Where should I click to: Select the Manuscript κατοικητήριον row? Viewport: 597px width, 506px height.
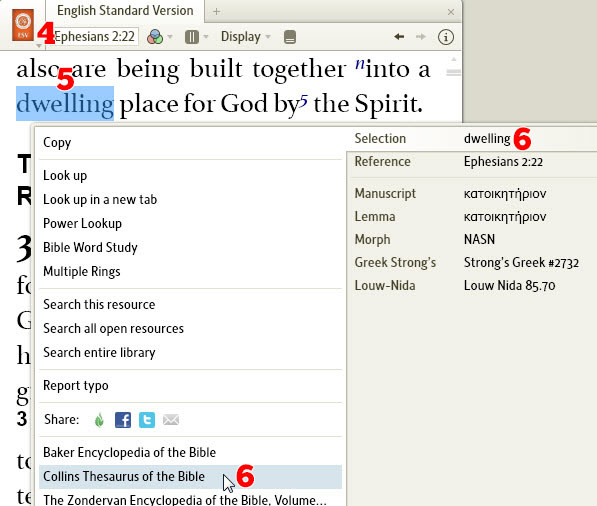pos(472,194)
